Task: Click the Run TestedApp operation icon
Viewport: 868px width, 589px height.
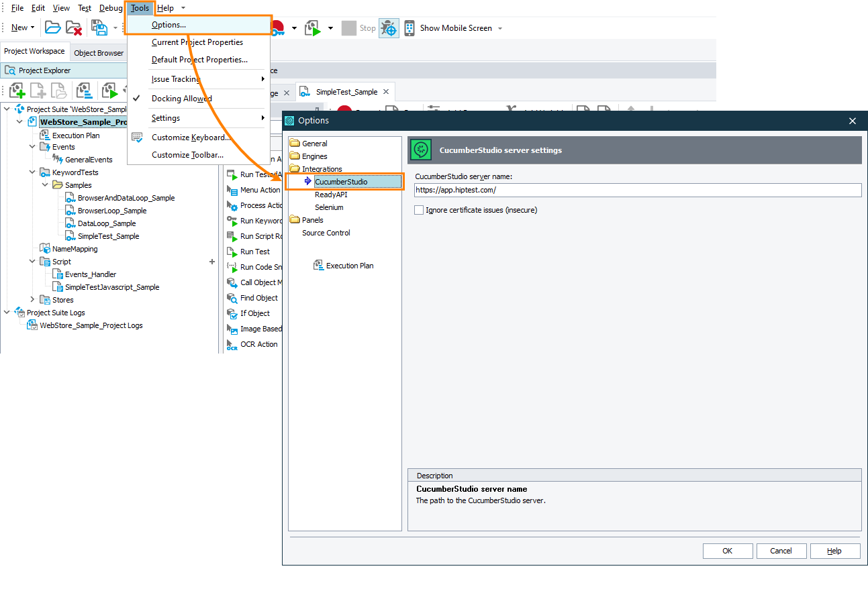Action: tap(232, 174)
